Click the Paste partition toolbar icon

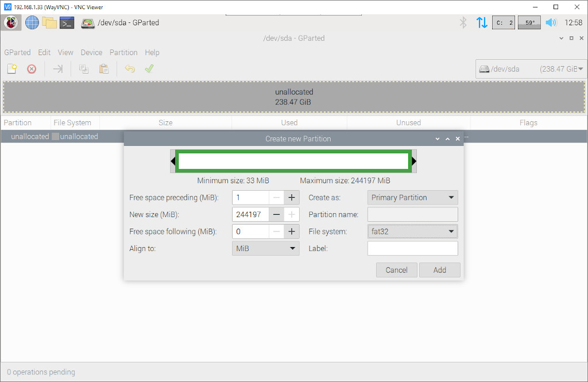click(x=104, y=69)
